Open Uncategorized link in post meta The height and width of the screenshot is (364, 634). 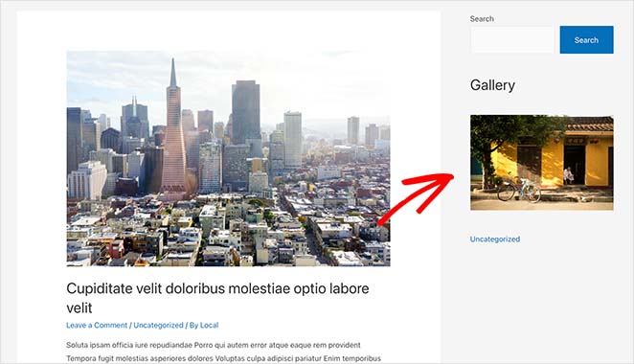159,325
